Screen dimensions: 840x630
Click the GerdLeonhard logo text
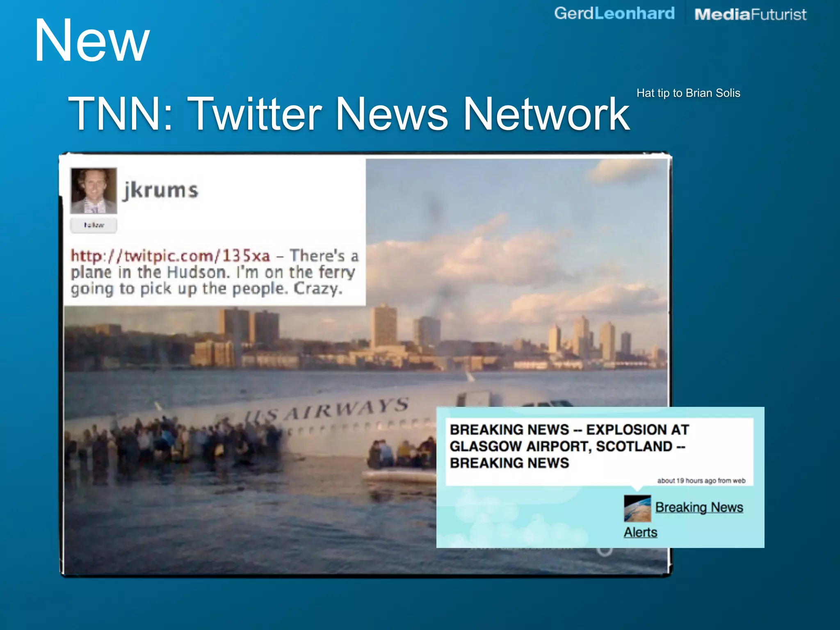614,14
